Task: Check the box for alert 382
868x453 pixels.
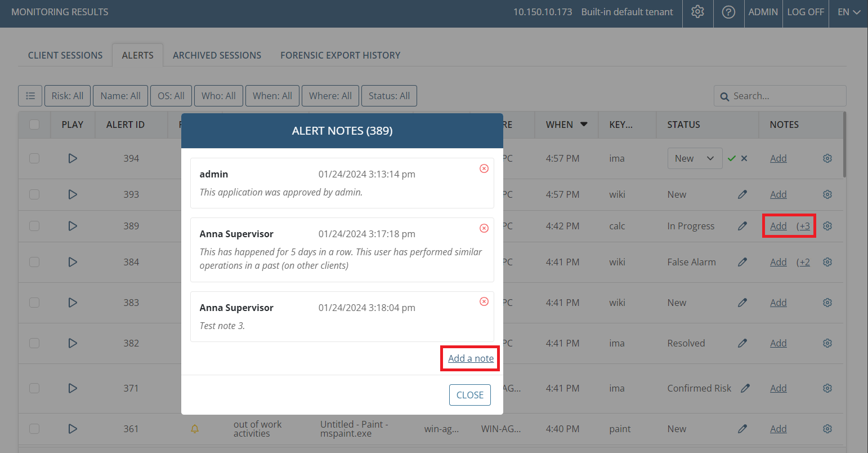Action: [x=34, y=343]
